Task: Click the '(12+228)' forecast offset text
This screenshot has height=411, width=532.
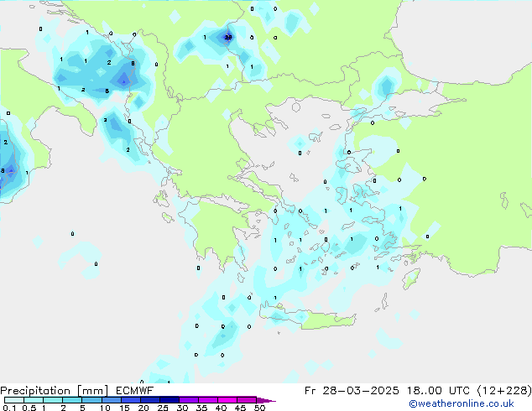Action: [x=504, y=391]
